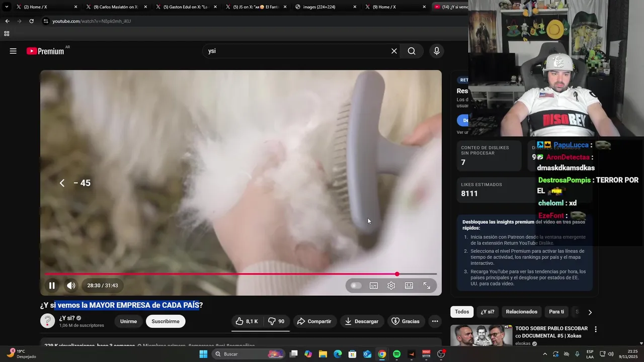Mute the video volume
The image size is (644, 362).
(x=71, y=286)
